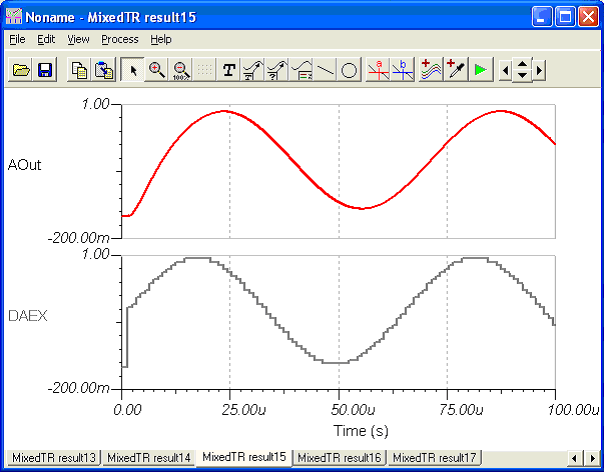Click the Copy icon in toolbar
Viewport: 604px width, 472px height.
tap(79, 70)
